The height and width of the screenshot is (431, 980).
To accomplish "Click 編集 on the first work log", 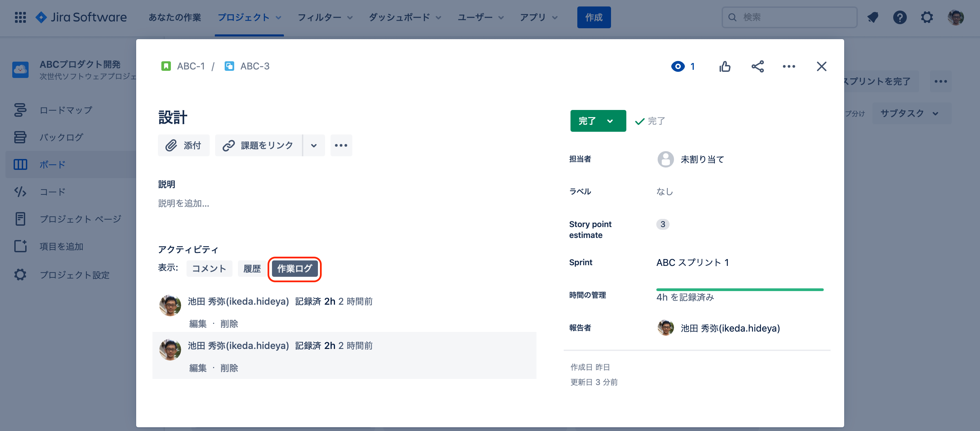I will [198, 324].
